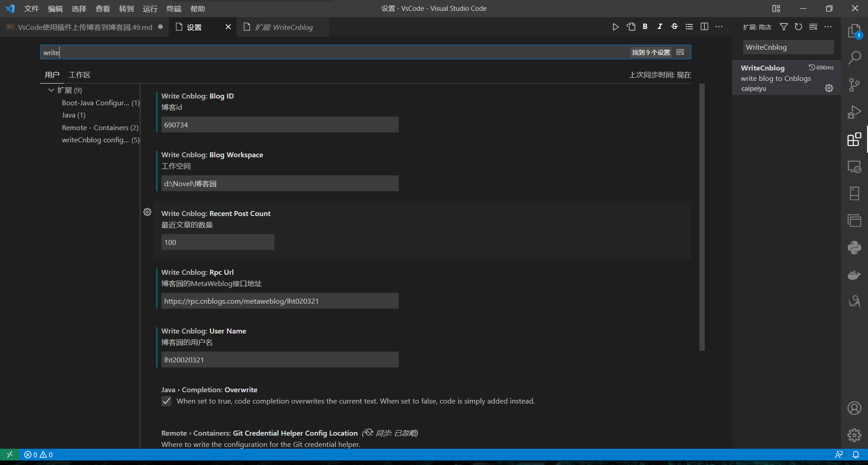Open the Accounts menu

[854, 408]
